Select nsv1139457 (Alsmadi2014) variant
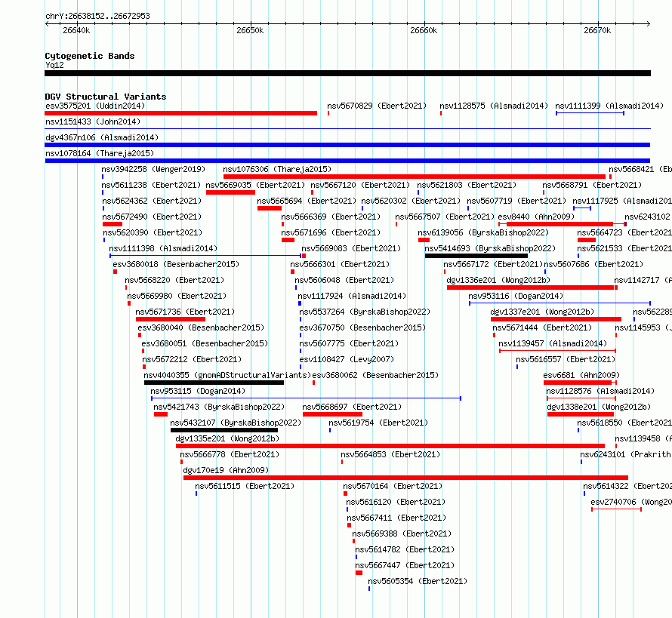The image size is (672, 618). point(553,343)
